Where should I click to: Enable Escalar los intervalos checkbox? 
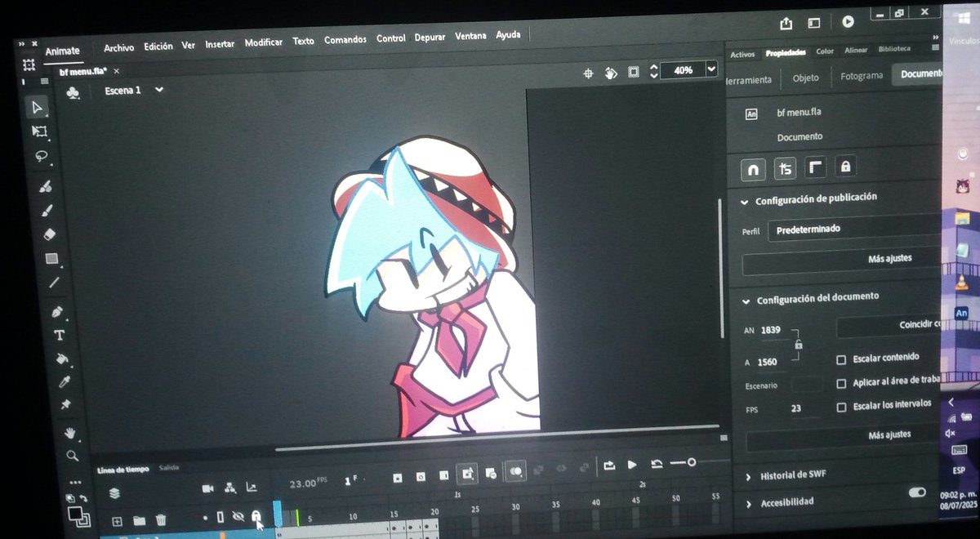click(841, 407)
